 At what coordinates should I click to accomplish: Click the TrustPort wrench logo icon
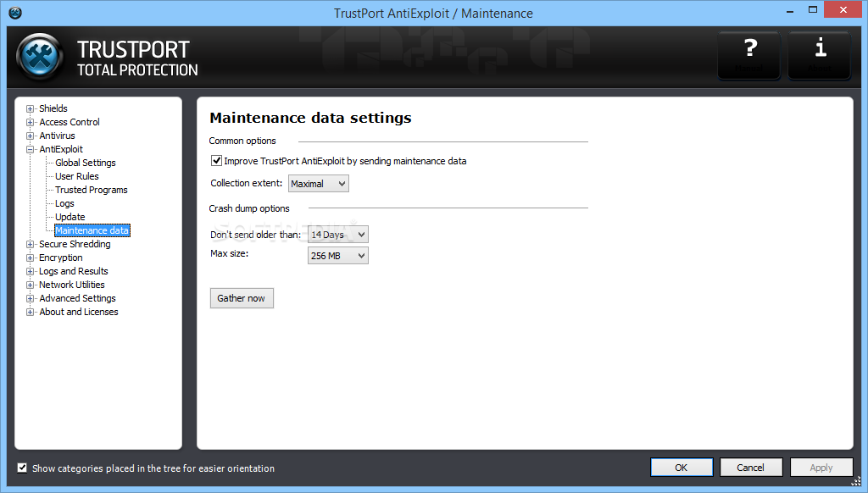coord(40,57)
